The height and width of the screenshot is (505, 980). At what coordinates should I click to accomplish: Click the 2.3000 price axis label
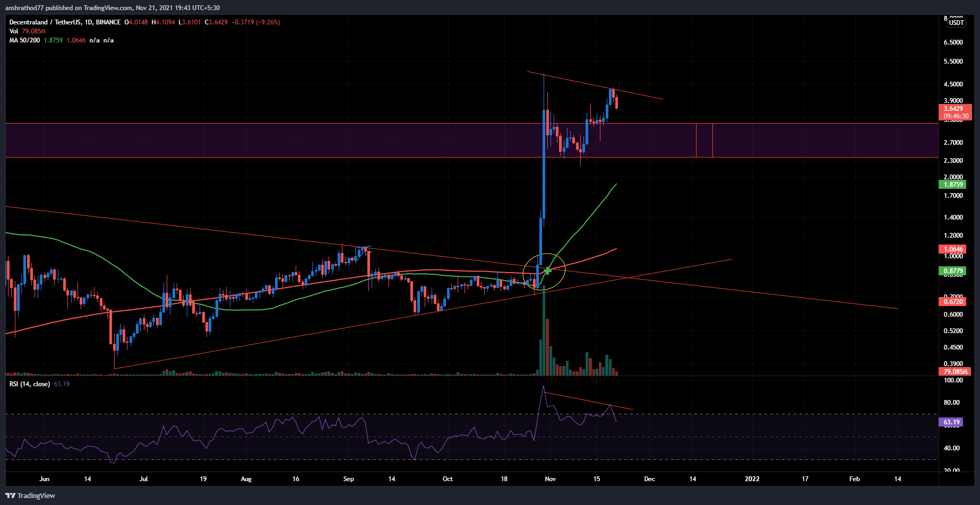coord(953,161)
